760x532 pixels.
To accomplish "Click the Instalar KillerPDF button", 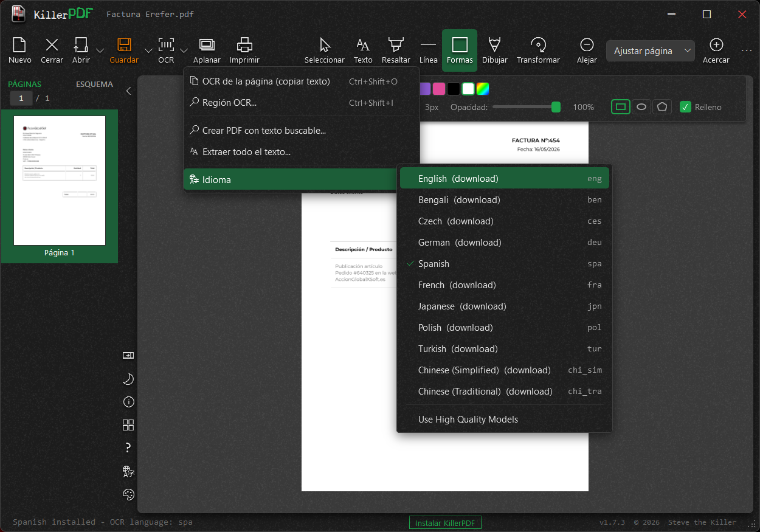I will [x=445, y=523].
